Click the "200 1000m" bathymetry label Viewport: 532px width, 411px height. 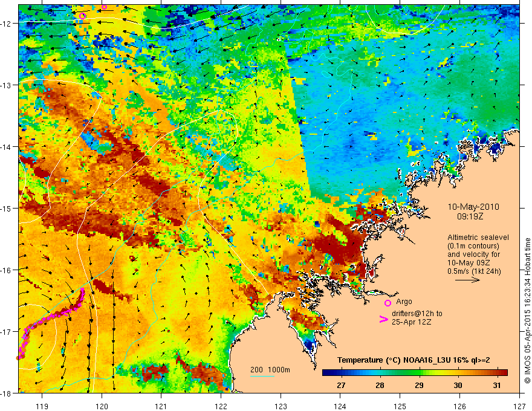(x=270, y=370)
